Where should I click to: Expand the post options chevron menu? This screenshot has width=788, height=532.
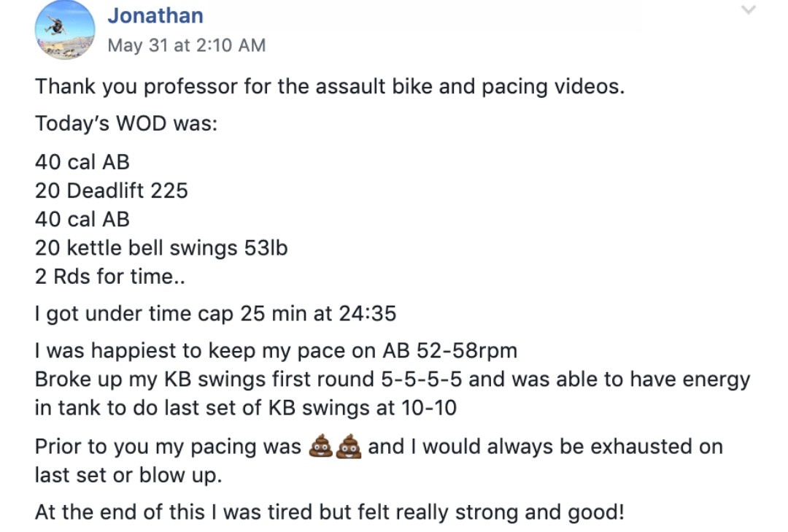[748, 10]
